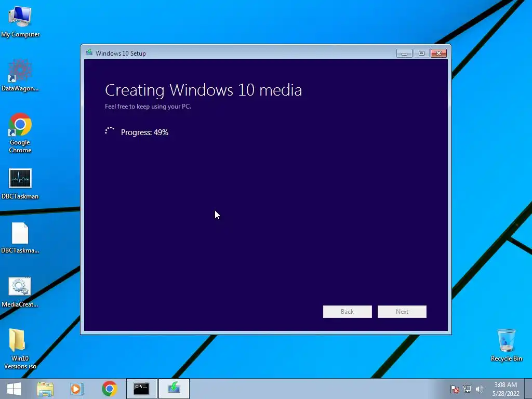Select the DBCTaskman monitor icon
This screenshot has height=399, width=532.
point(20,183)
